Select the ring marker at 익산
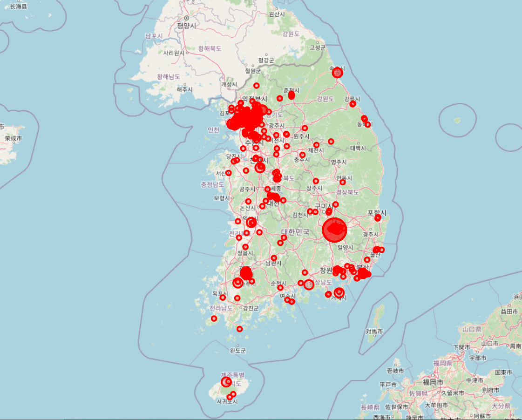Image resolution: width=522 pixels, height=420 pixels. click(251, 222)
